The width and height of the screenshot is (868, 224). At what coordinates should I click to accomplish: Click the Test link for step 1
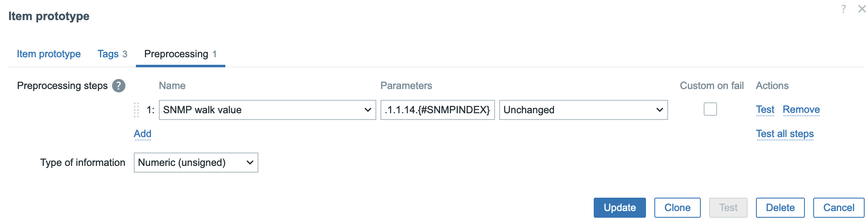point(765,109)
